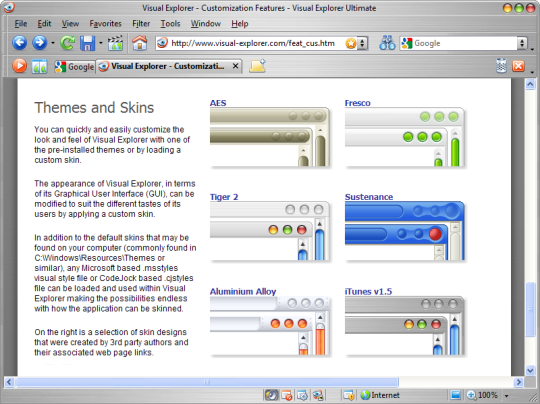This screenshot has width=540, height=404.
Task: Click the tab thumbnails view icon
Action: click(x=40, y=66)
